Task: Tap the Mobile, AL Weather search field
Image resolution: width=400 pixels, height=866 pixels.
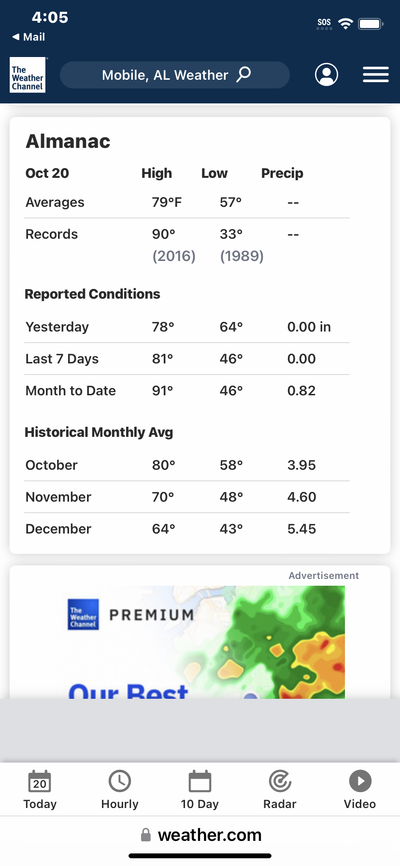Action: pos(175,75)
